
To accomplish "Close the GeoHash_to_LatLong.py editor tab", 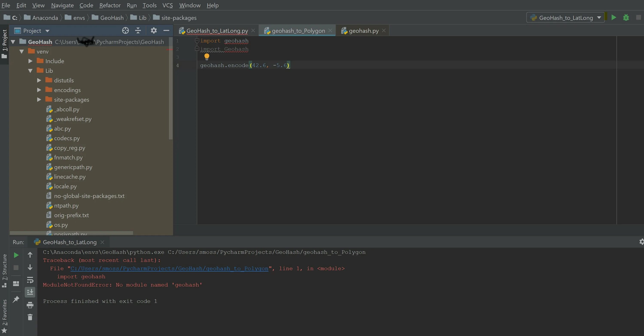I will click(x=253, y=30).
